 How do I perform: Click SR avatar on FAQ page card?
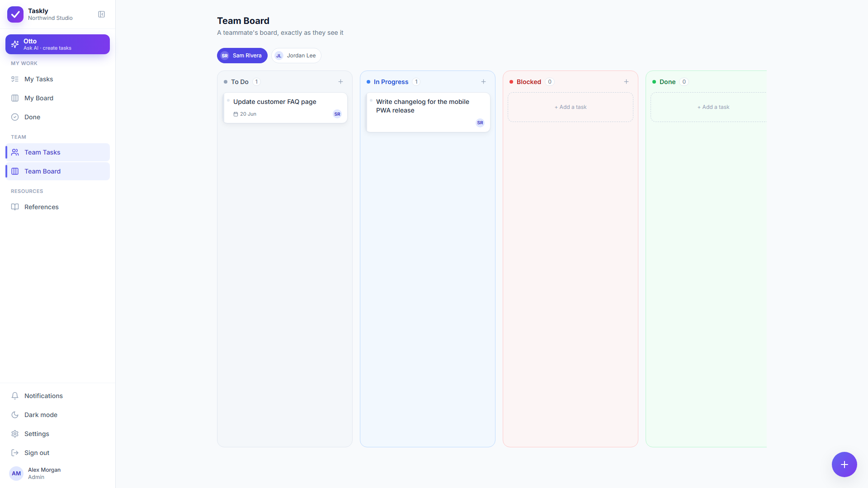[337, 114]
